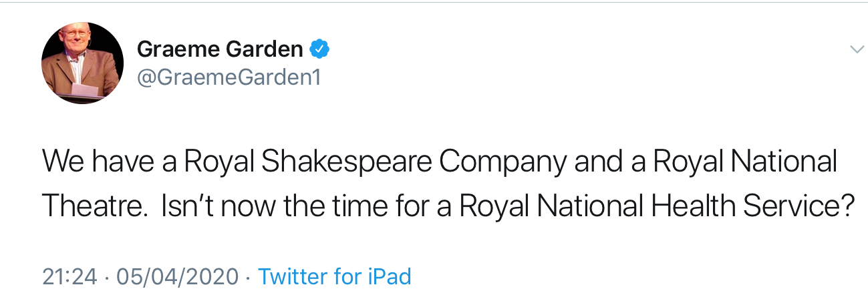
Task: Click the word 'iPad' in the source
Action: (x=390, y=276)
